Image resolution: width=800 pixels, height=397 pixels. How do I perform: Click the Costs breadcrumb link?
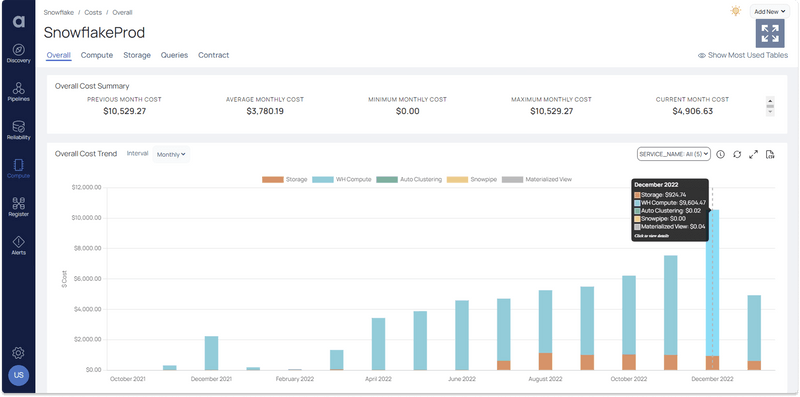point(93,12)
